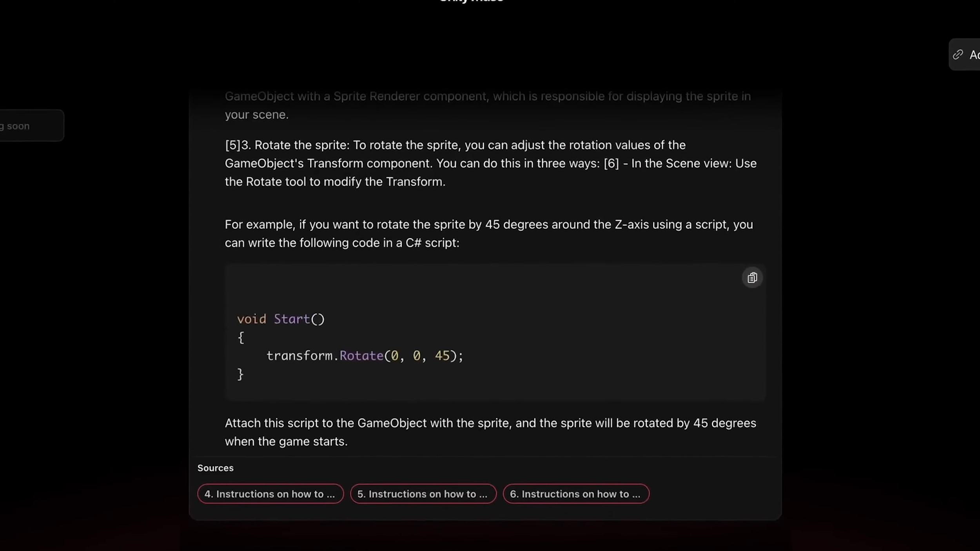Click the [5] citation marker

[x=232, y=145]
